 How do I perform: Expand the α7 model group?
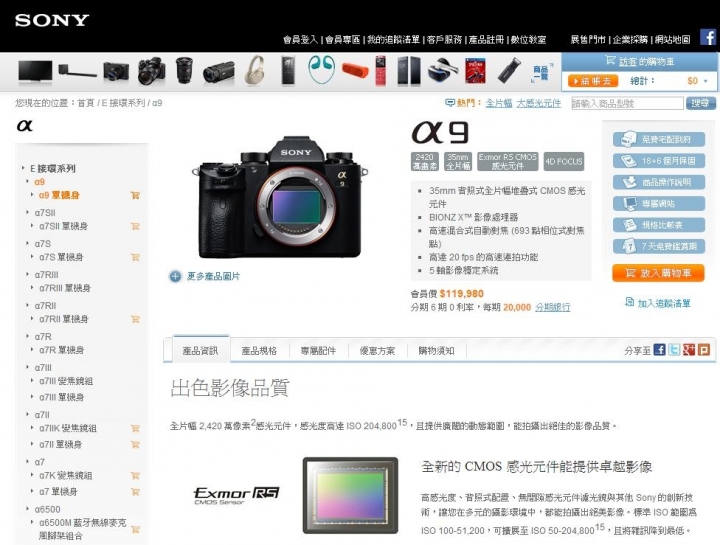28,461
